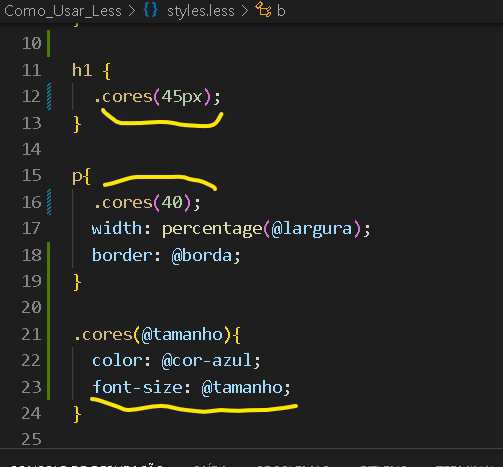Place cursor on the 'h1 {' selector

(x=91, y=70)
